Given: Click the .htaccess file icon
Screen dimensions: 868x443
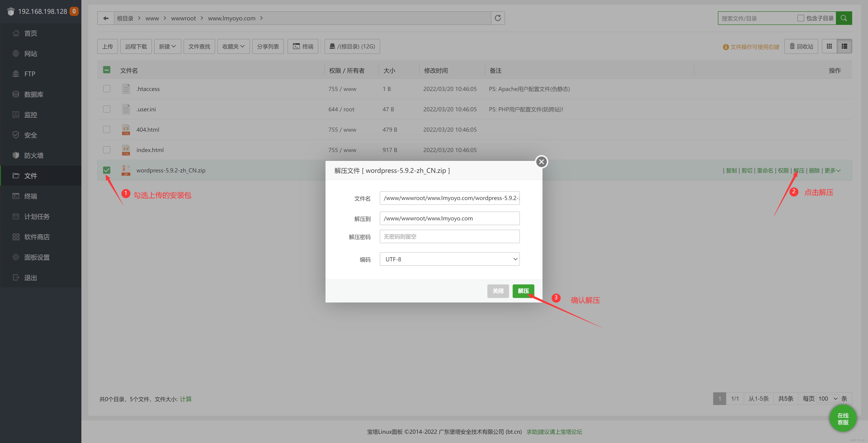Looking at the screenshot, I should 126,89.
